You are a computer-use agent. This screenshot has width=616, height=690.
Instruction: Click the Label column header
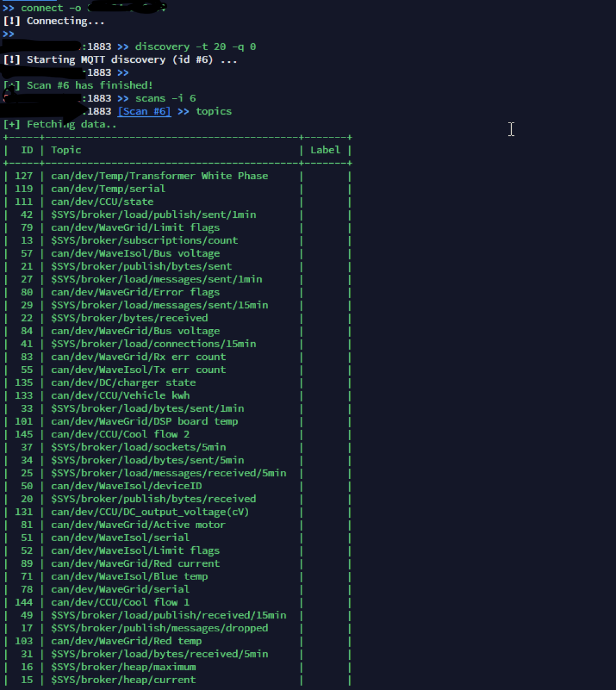(x=325, y=150)
